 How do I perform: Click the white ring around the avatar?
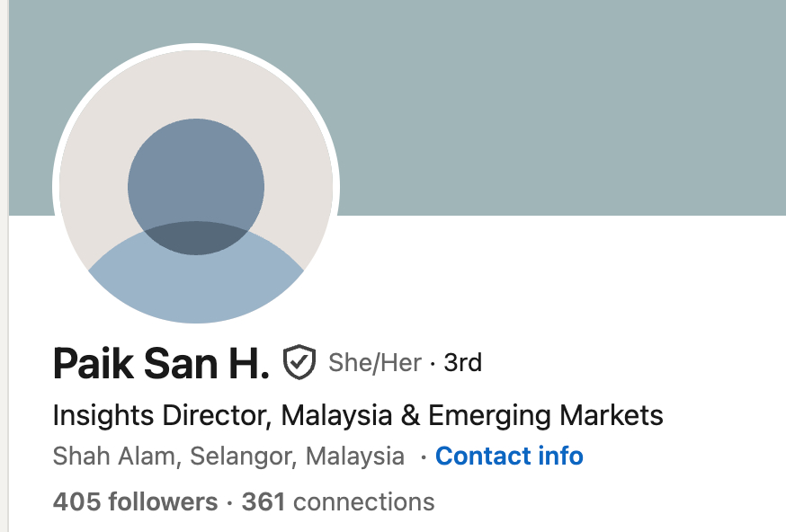click(x=196, y=47)
